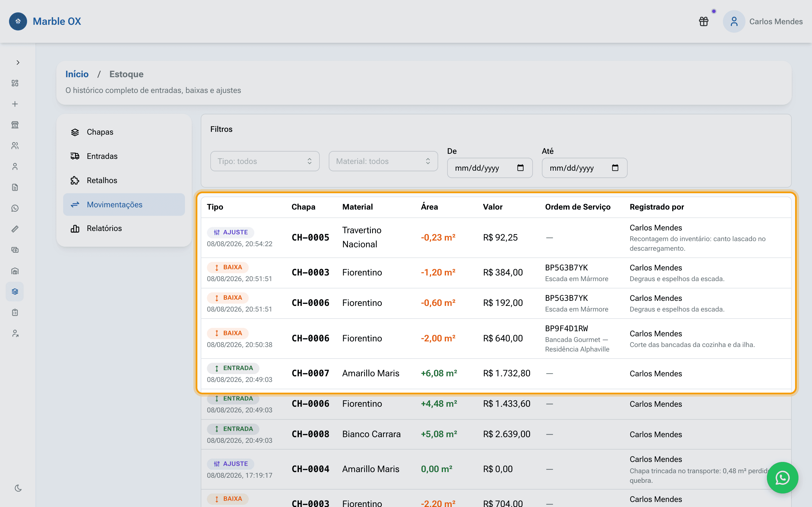The height and width of the screenshot is (507, 812).
Task: Open the WhatsApp icon in sidebar
Action: click(15, 208)
